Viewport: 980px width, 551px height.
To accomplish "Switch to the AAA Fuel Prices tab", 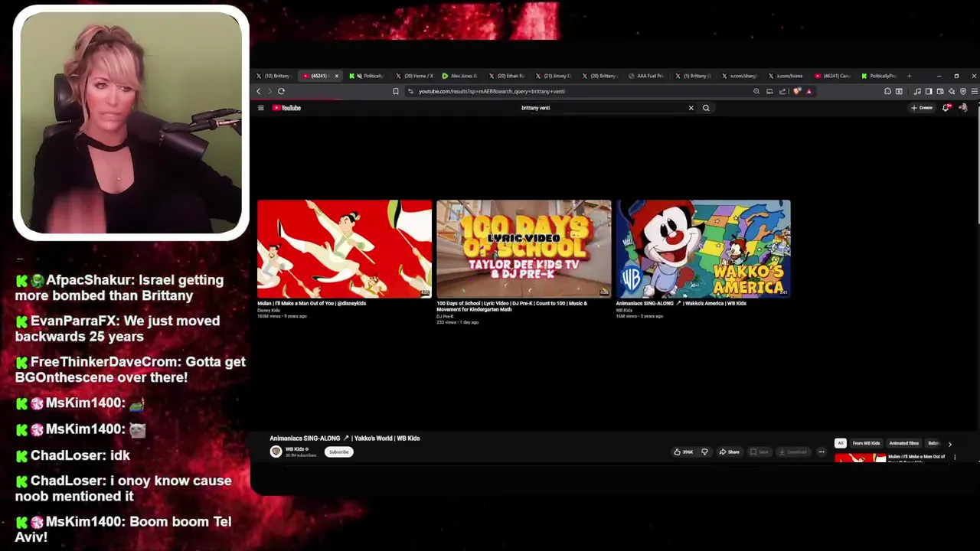I will (646, 76).
